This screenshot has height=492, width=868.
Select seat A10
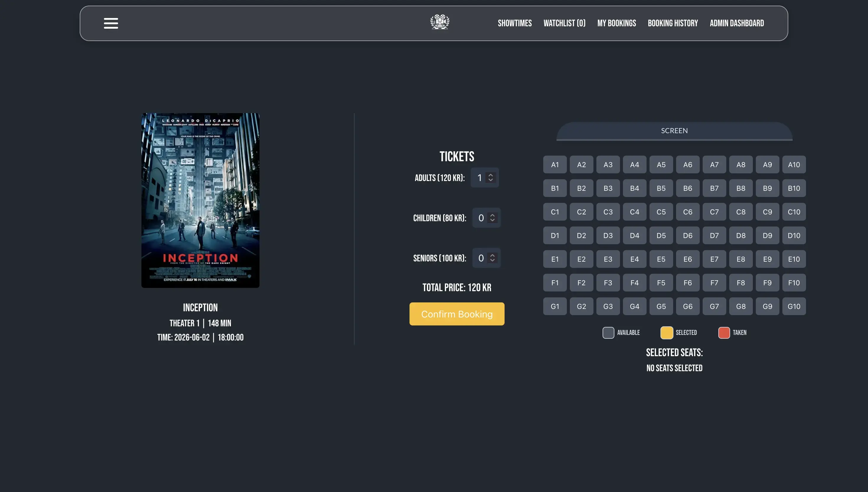794,164
